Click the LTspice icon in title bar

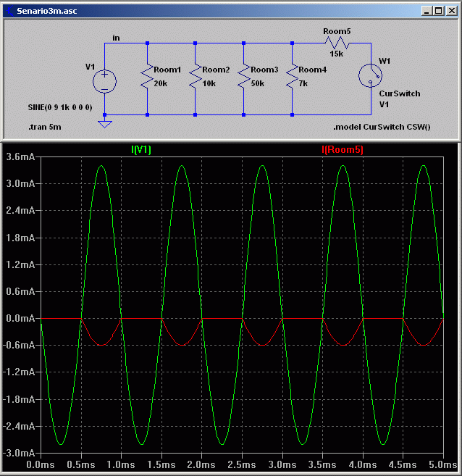(10, 11)
